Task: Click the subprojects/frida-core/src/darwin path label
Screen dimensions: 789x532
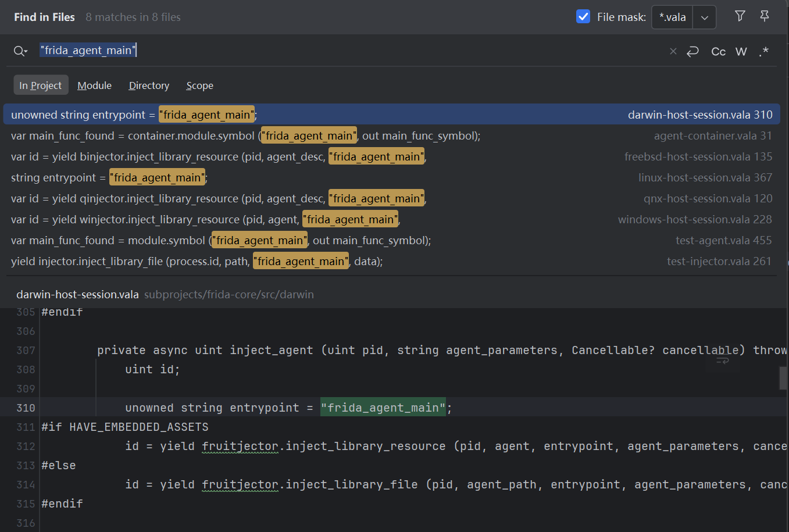Action: pos(229,294)
